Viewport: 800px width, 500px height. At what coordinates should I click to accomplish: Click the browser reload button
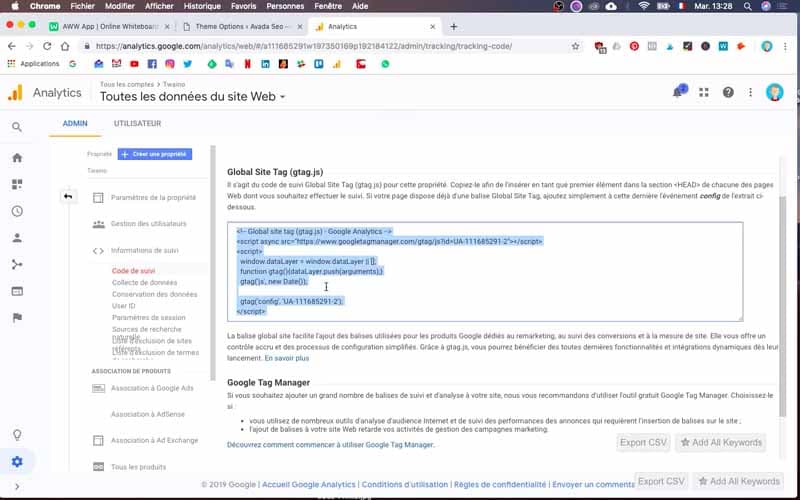[x=47, y=46]
